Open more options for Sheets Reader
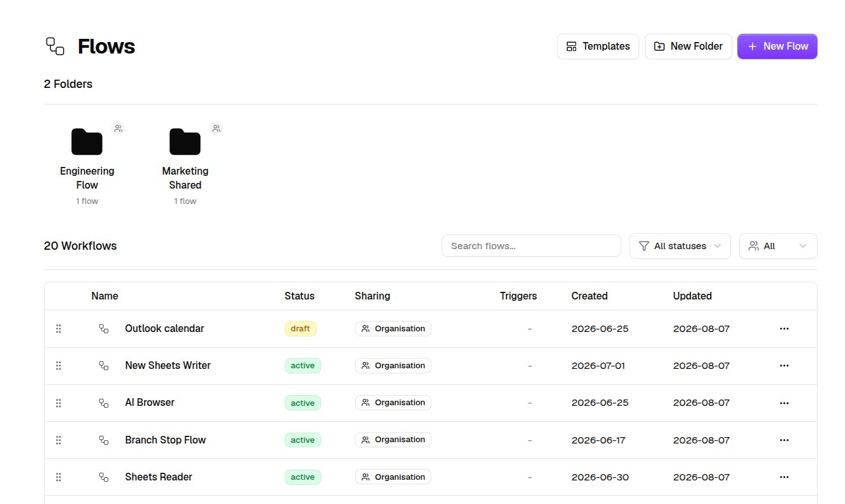The width and height of the screenshot is (845, 504). click(784, 477)
